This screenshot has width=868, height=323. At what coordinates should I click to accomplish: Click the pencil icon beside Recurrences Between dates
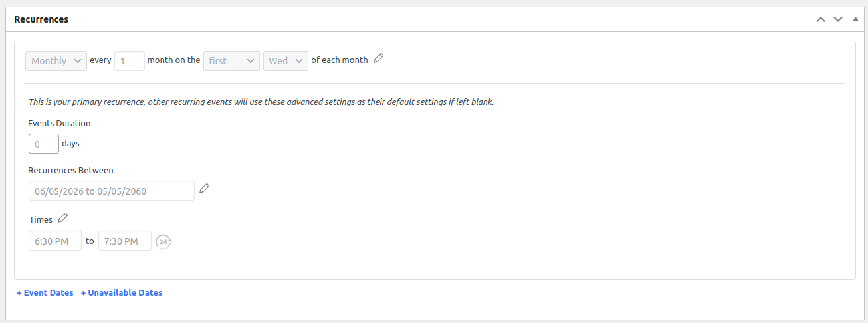point(205,189)
